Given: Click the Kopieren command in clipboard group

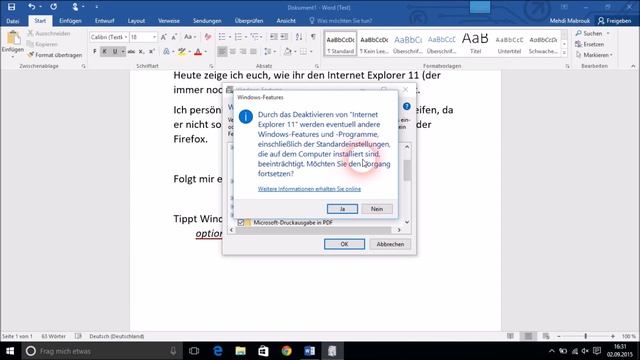Looking at the screenshot, I should point(42,44).
